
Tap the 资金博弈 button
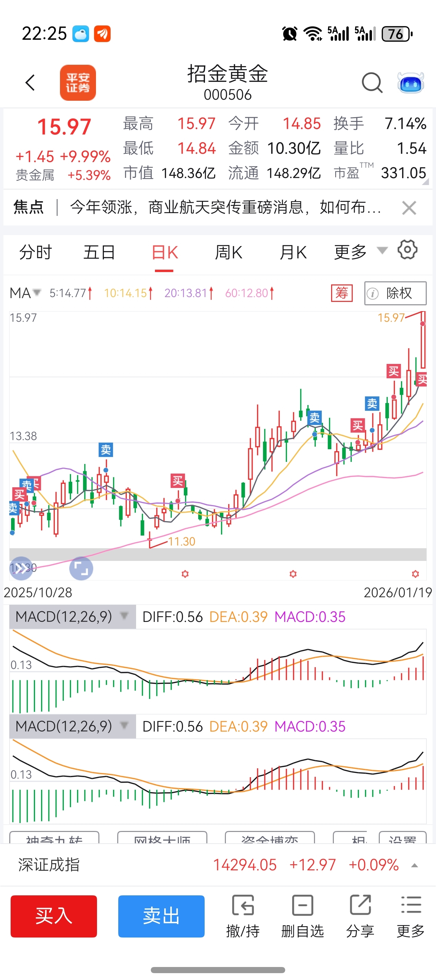pos(270,838)
